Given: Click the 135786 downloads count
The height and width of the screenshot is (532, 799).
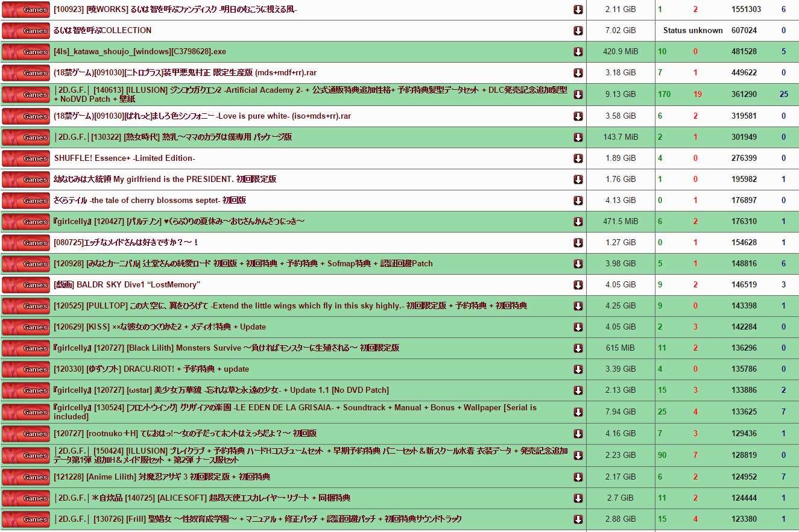Looking at the screenshot, I should (x=744, y=369).
